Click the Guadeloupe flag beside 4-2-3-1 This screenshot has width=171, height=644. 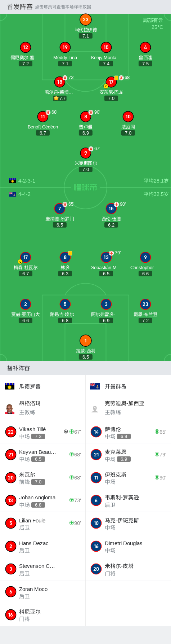(13, 181)
